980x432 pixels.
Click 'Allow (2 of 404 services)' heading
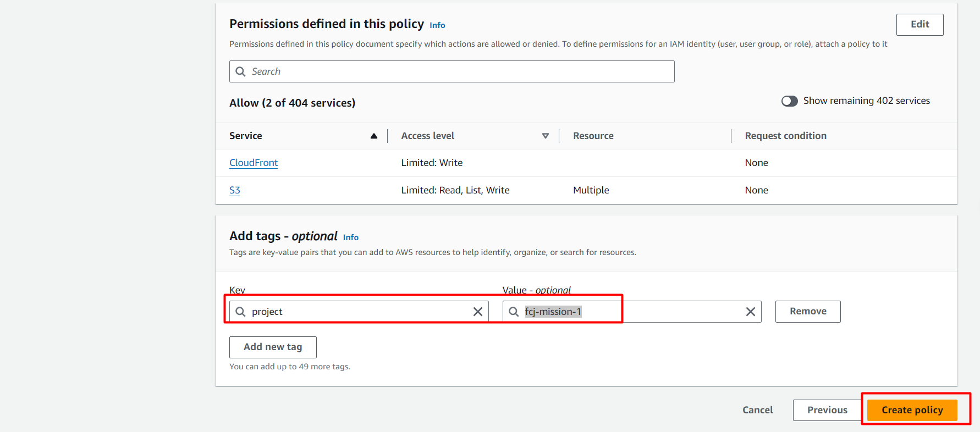[x=292, y=103]
